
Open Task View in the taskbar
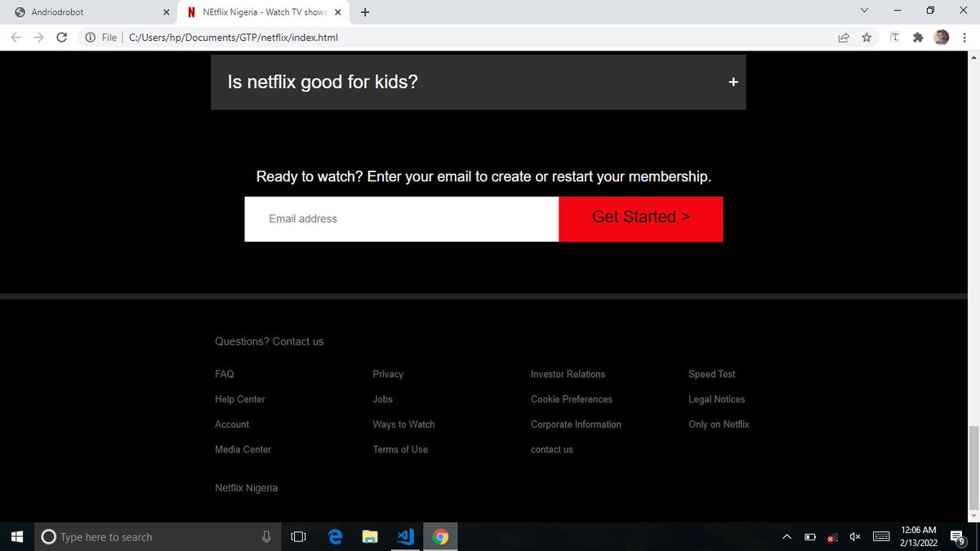[x=298, y=536]
